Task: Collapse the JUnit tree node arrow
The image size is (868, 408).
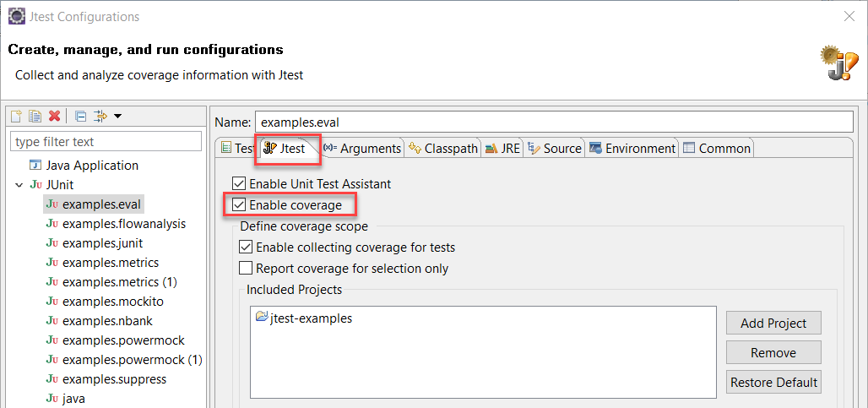Action: tap(19, 185)
